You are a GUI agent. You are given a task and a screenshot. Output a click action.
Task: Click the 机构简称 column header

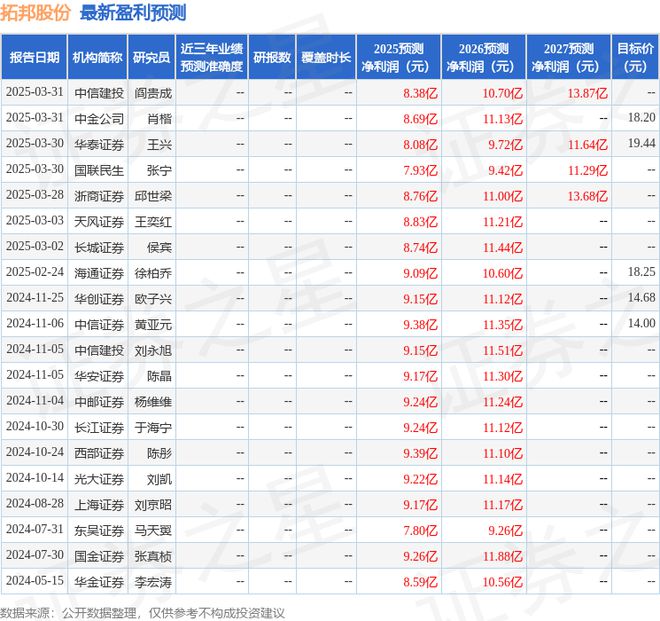tap(97, 57)
